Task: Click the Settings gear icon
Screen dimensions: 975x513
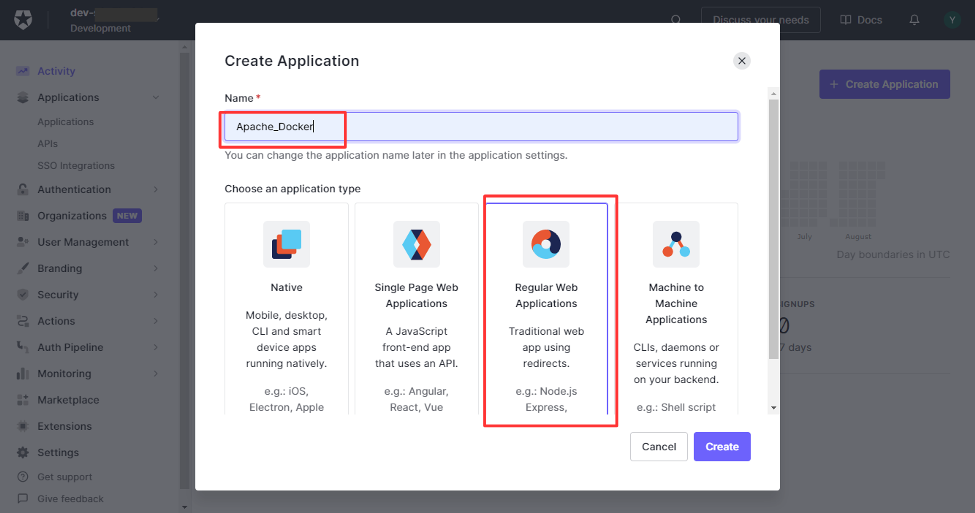Action: point(23,452)
